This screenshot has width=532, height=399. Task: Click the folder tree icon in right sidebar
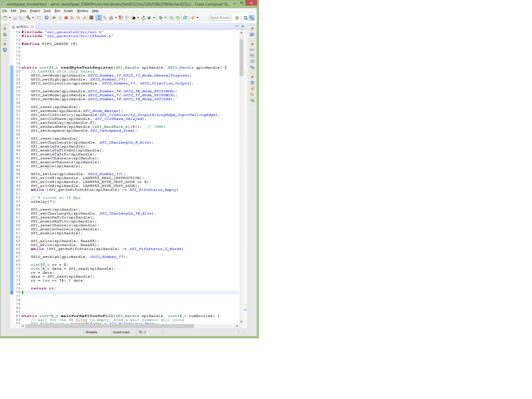(252, 94)
